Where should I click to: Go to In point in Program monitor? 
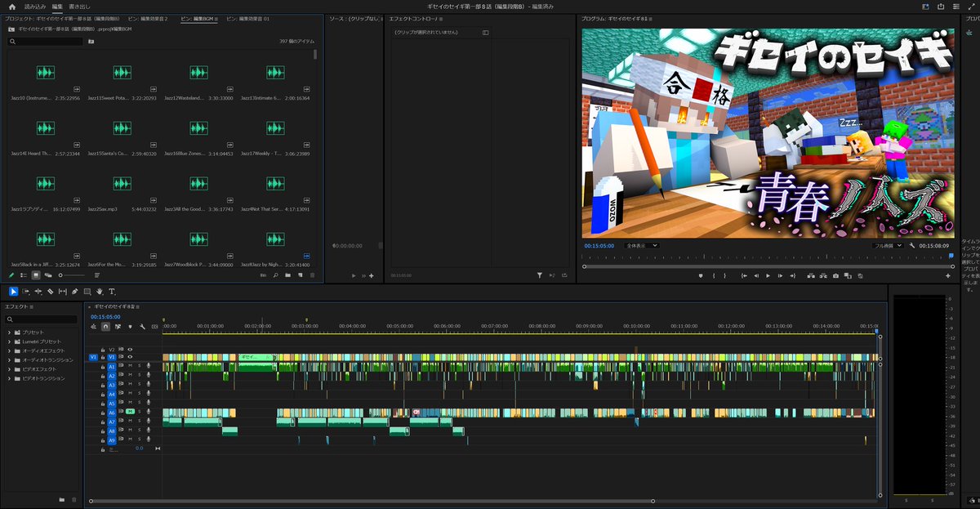[744, 276]
